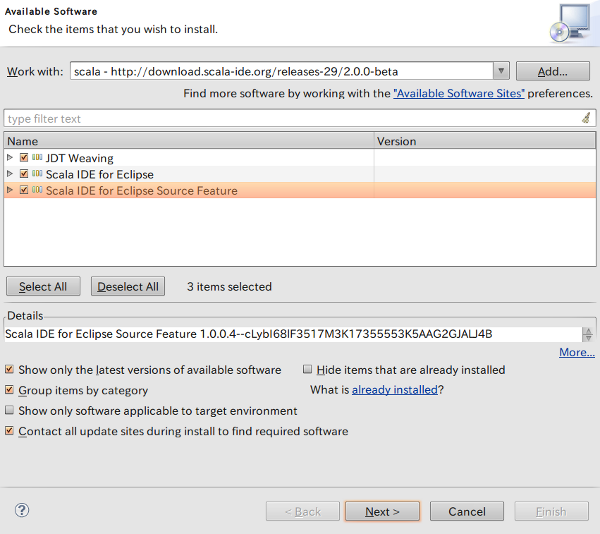Click the Cancel button

pyautogui.click(x=467, y=511)
